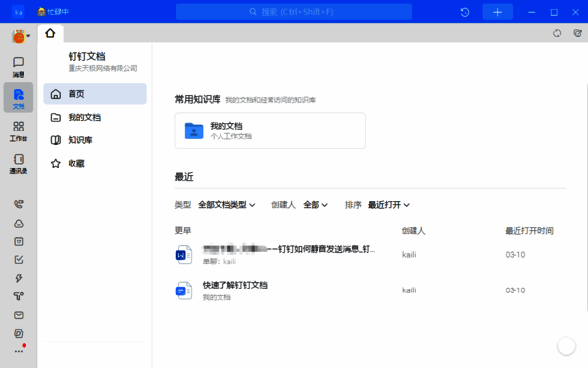
Task: Open the calendar icon in sidebar
Action: tap(19, 241)
